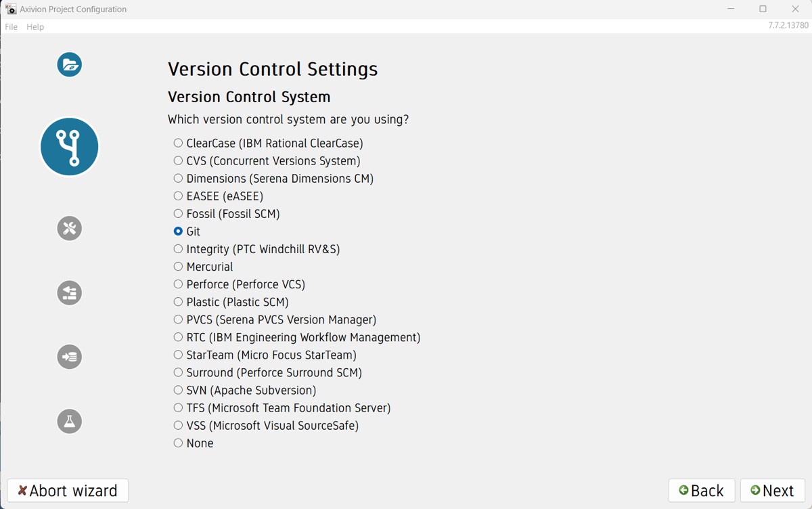Click the database import step icon

pyautogui.click(x=70, y=357)
